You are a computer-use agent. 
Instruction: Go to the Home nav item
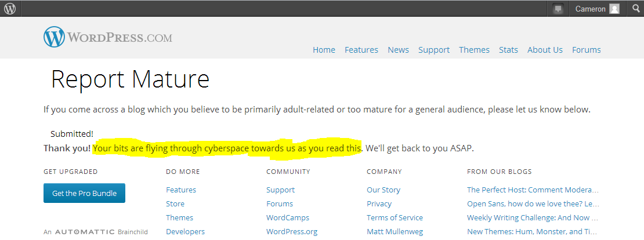324,50
